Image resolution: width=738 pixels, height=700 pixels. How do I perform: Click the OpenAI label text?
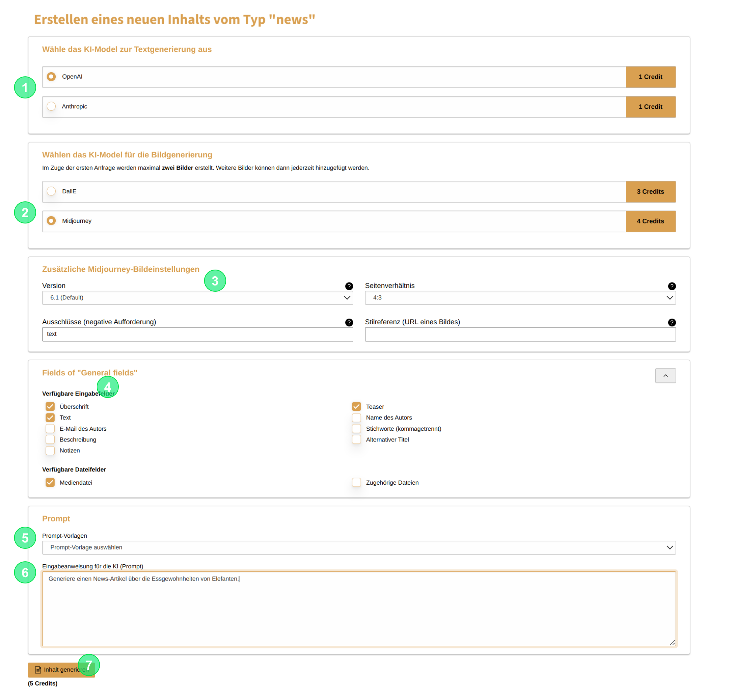72,77
